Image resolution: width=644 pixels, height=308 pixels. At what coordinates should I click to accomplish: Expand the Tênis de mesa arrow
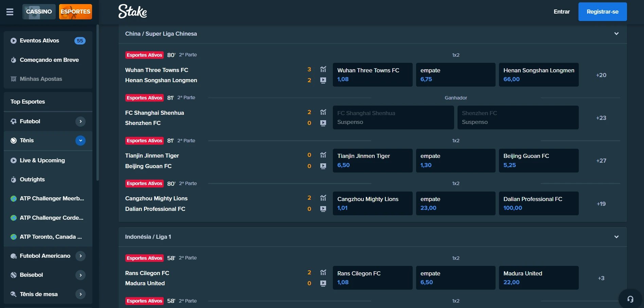click(80, 294)
